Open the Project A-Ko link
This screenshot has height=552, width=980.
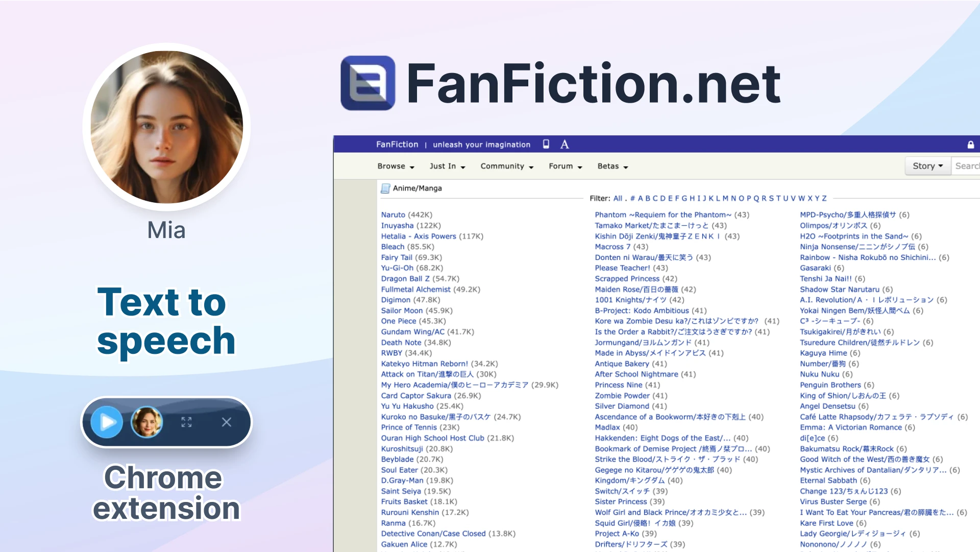617,534
